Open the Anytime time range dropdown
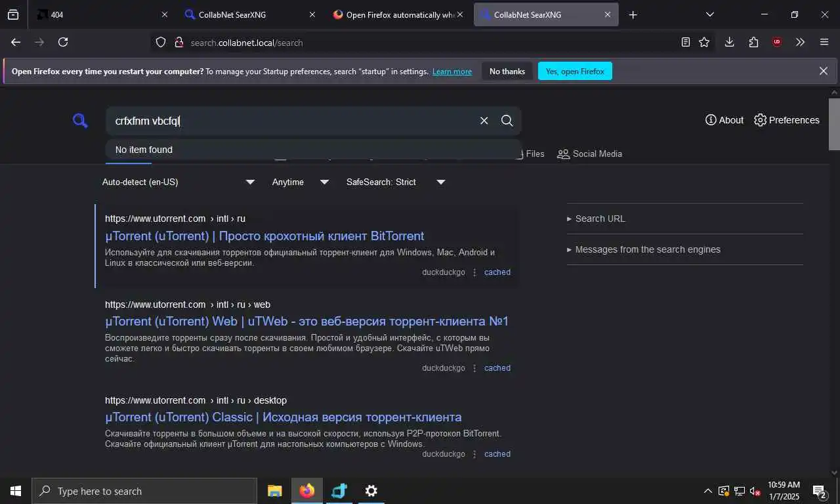The height and width of the screenshot is (504, 840). pos(301,182)
